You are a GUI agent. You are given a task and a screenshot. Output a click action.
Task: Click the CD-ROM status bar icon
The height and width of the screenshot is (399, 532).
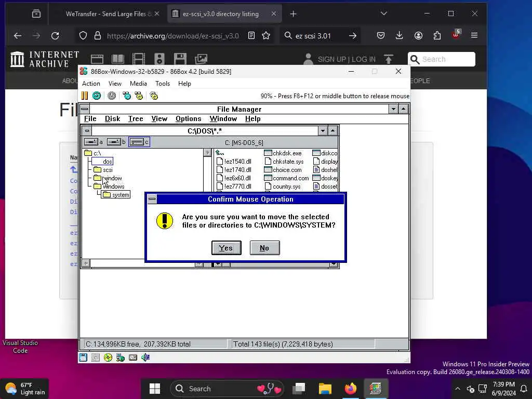(108, 357)
